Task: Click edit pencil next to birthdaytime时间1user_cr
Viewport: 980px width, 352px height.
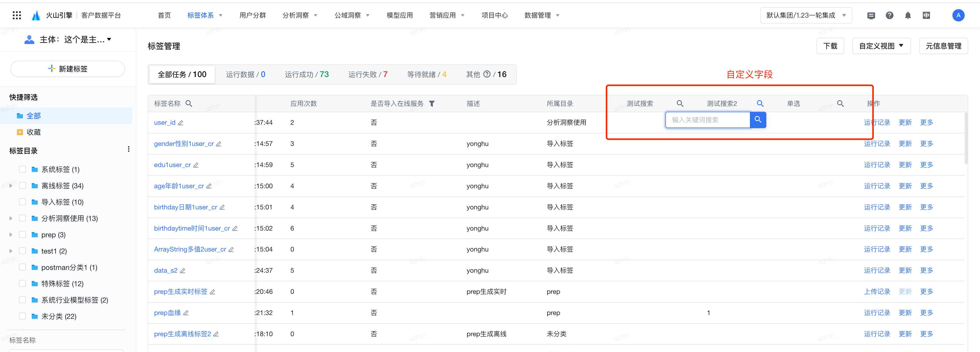Action: coord(235,229)
